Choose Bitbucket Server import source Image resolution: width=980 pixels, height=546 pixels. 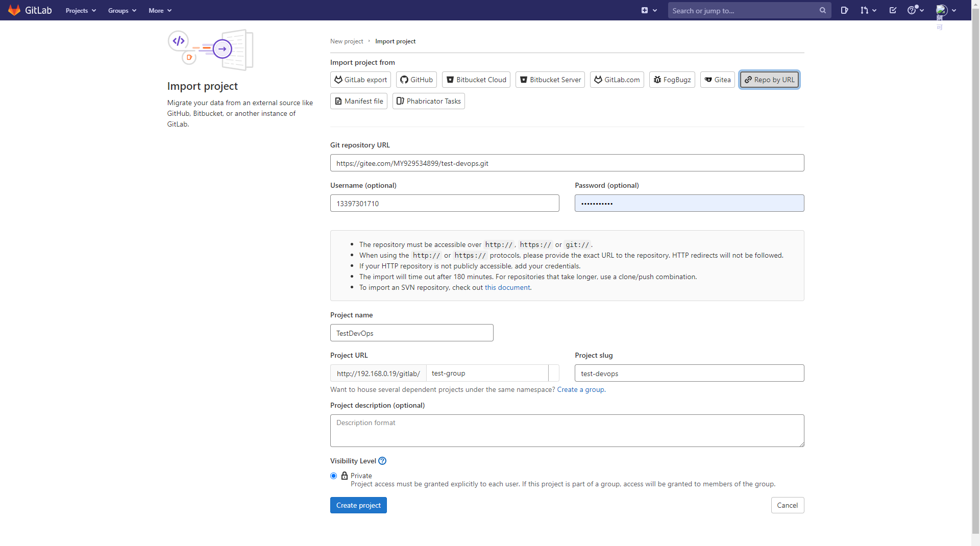pos(550,80)
